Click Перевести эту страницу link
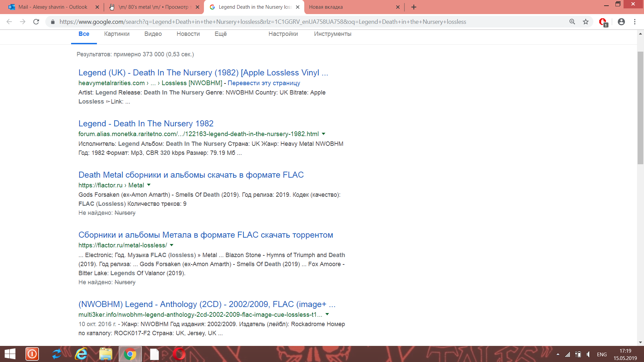 (x=264, y=83)
